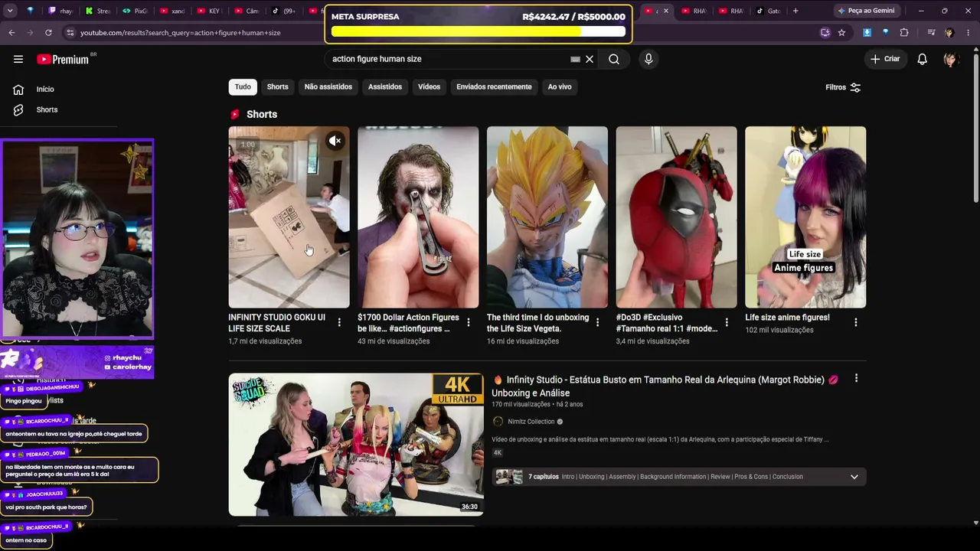Start voice search with the microphone

tap(648, 59)
